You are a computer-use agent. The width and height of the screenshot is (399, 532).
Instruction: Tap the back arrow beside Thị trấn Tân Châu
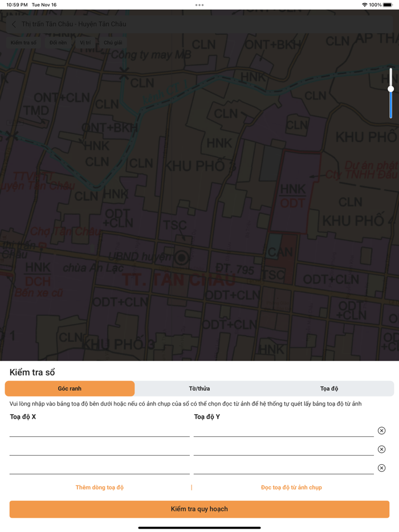tap(14, 24)
